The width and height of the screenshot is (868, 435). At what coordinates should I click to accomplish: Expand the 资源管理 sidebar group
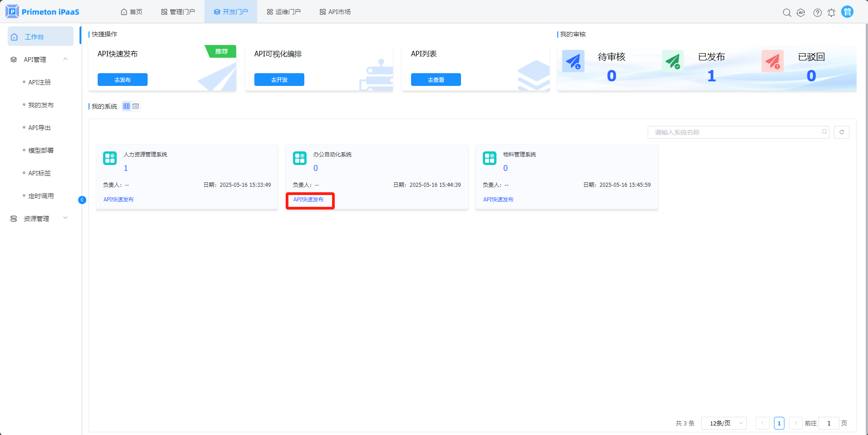click(x=65, y=218)
